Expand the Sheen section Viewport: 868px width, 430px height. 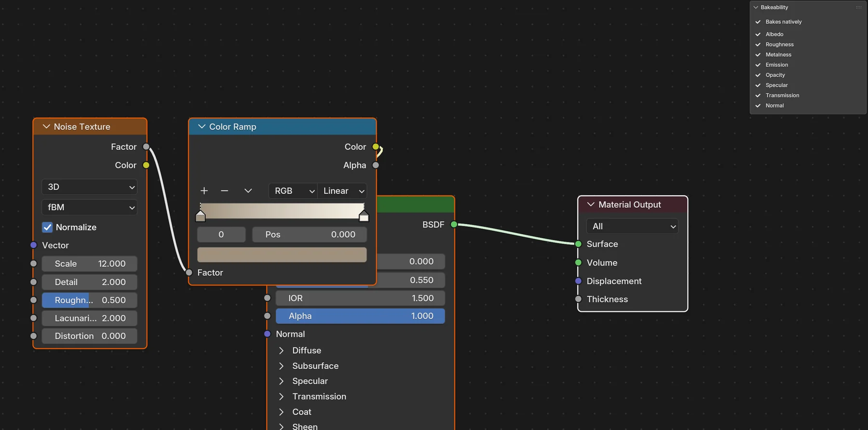[x=282, y=426]
